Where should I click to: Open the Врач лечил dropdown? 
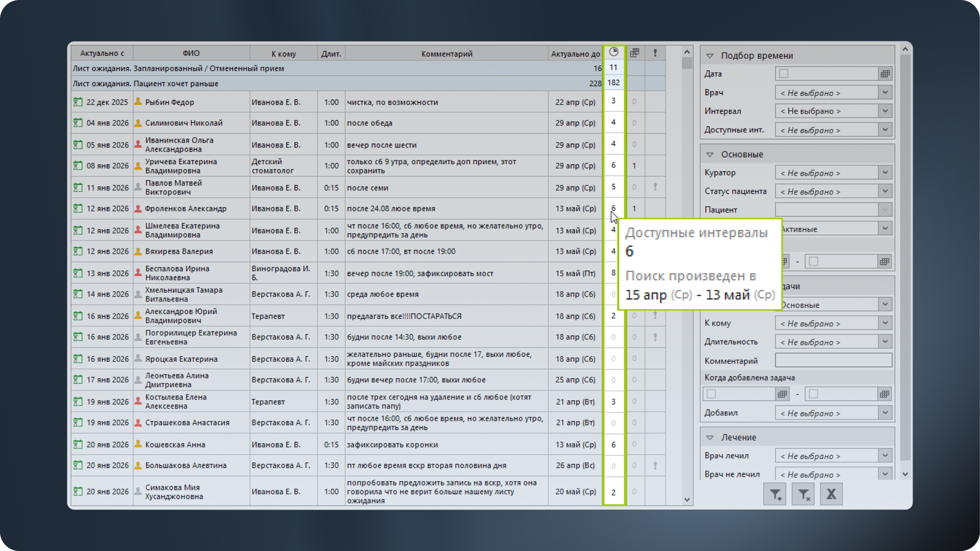(x=885, y=456)
